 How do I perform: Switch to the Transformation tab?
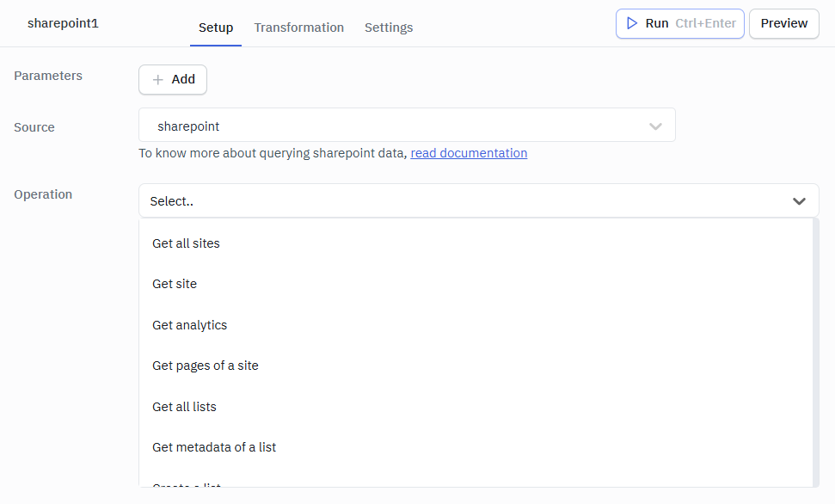[298, 28]
